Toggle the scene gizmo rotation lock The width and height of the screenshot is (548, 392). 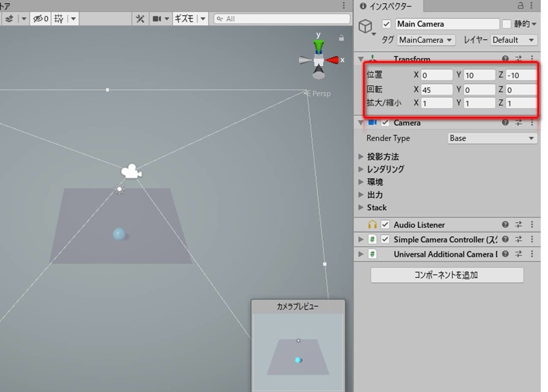coord(341,38)
